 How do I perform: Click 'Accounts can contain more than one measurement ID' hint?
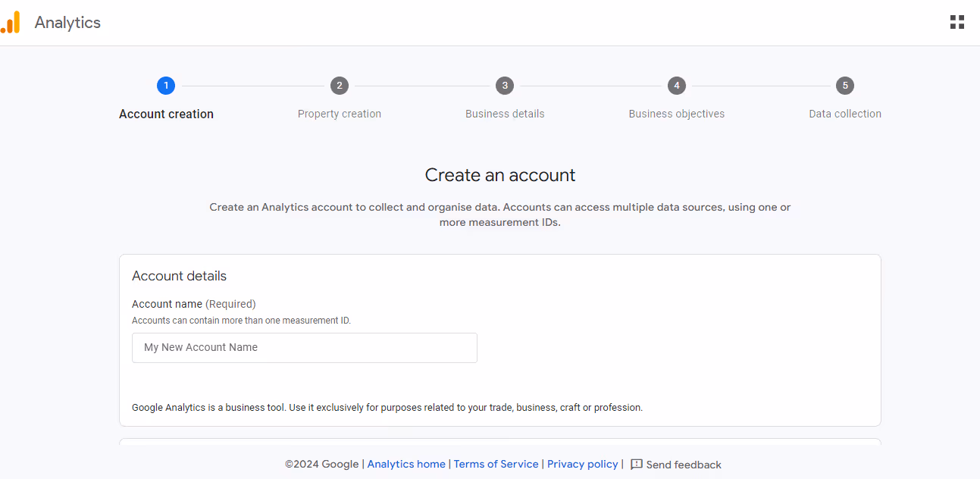(x=242, y=321)
